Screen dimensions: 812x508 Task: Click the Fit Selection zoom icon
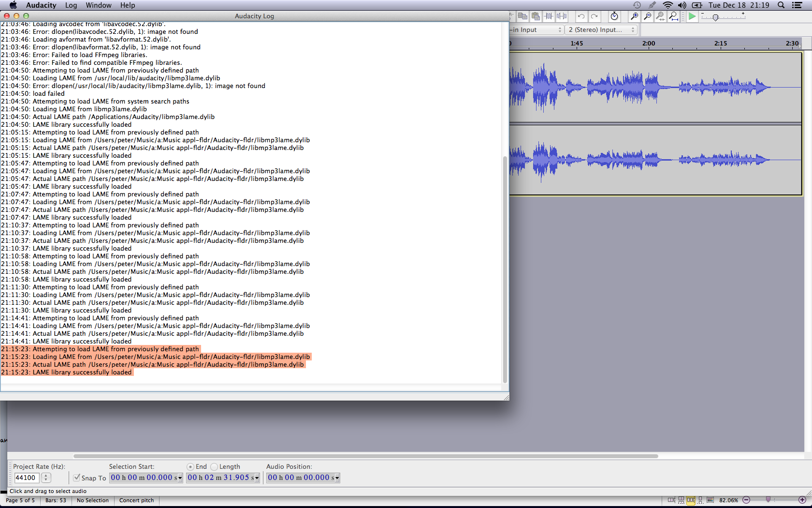660,16
